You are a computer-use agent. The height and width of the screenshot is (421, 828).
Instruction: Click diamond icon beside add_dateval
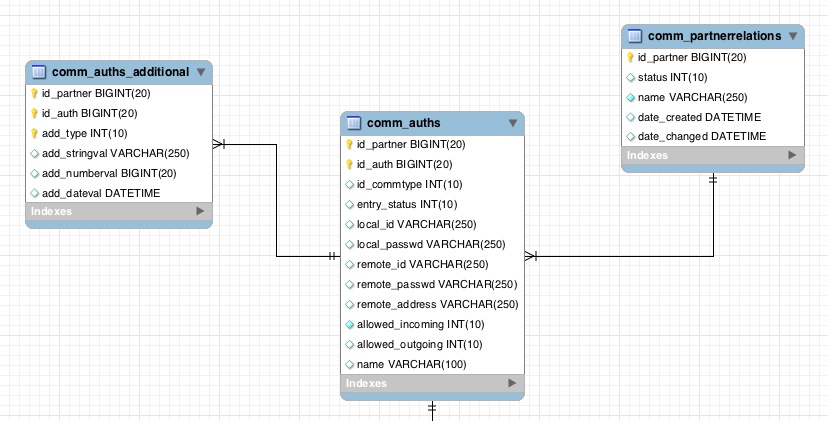tap(35, 193)
